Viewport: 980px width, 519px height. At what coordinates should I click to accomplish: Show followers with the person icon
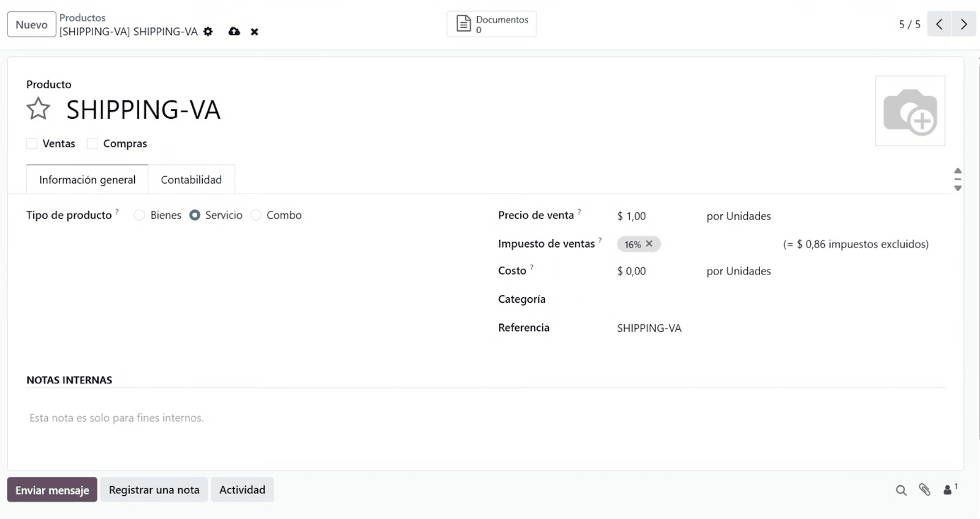[x=950, y=490]
